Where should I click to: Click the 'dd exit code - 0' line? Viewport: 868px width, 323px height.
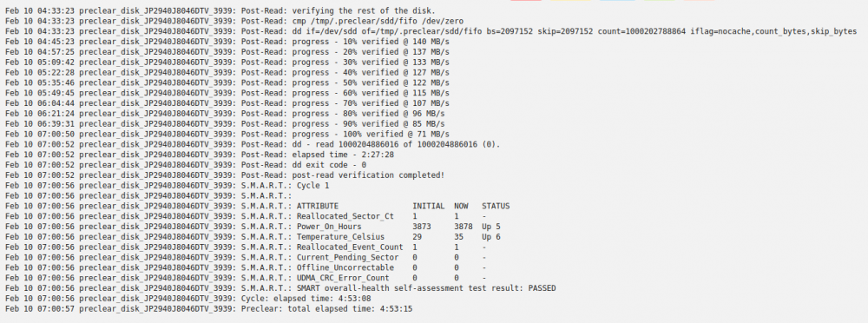click(x=186, y=165)
